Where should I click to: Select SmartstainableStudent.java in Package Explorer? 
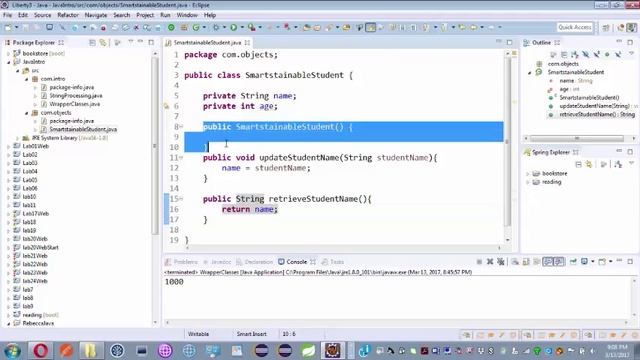pos(83,129)
